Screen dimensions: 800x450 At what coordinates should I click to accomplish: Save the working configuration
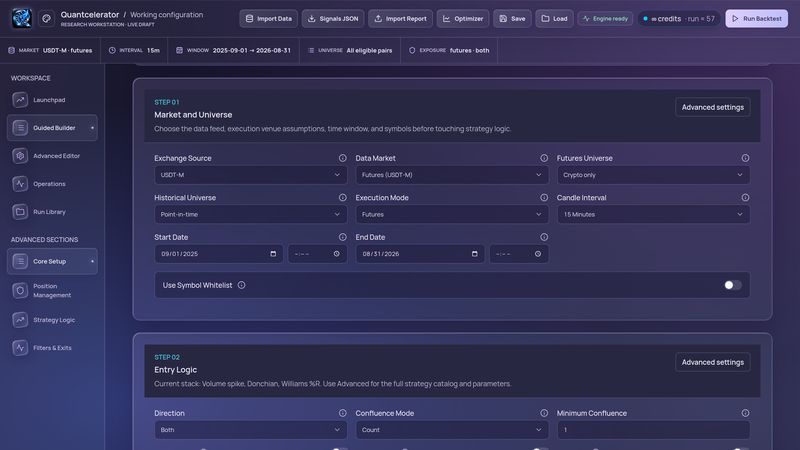(512, 19)
